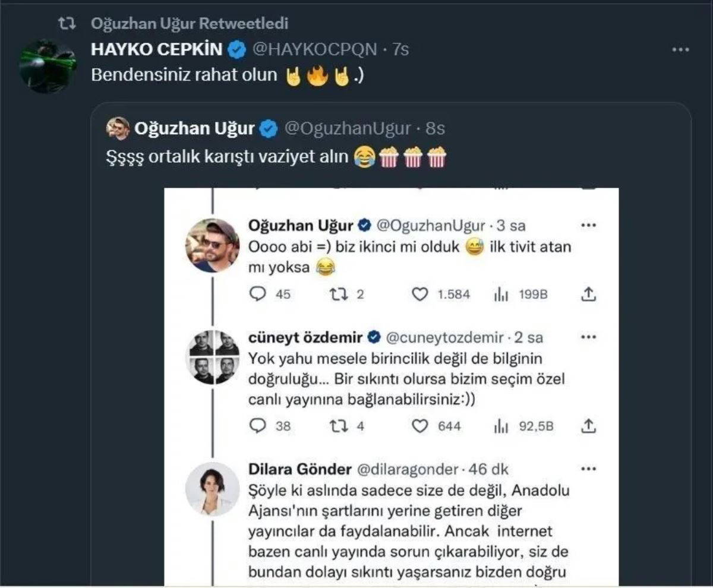Share cüneyt özdemir's tweet
The width and height of the screenshot is (713, 588).
point(588,425)
